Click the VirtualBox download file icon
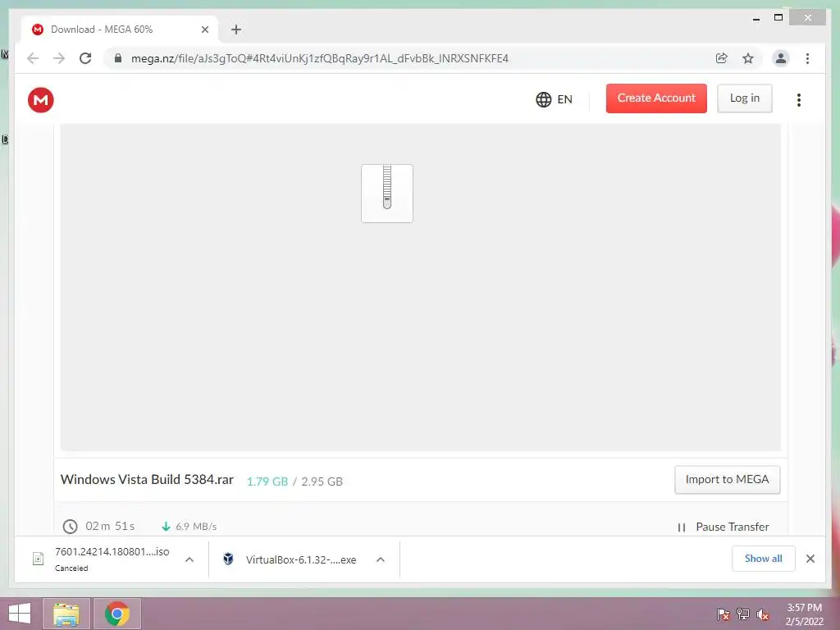This screenshot has height=630, width=840. [228, 559]
